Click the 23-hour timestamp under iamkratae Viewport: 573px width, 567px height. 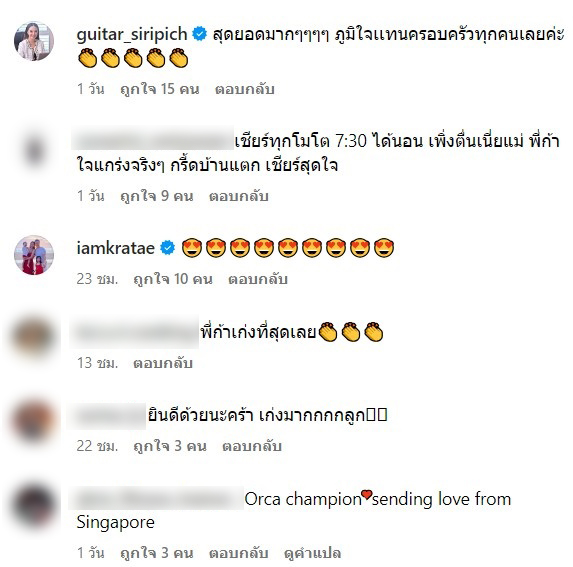[x=97, y=279]
